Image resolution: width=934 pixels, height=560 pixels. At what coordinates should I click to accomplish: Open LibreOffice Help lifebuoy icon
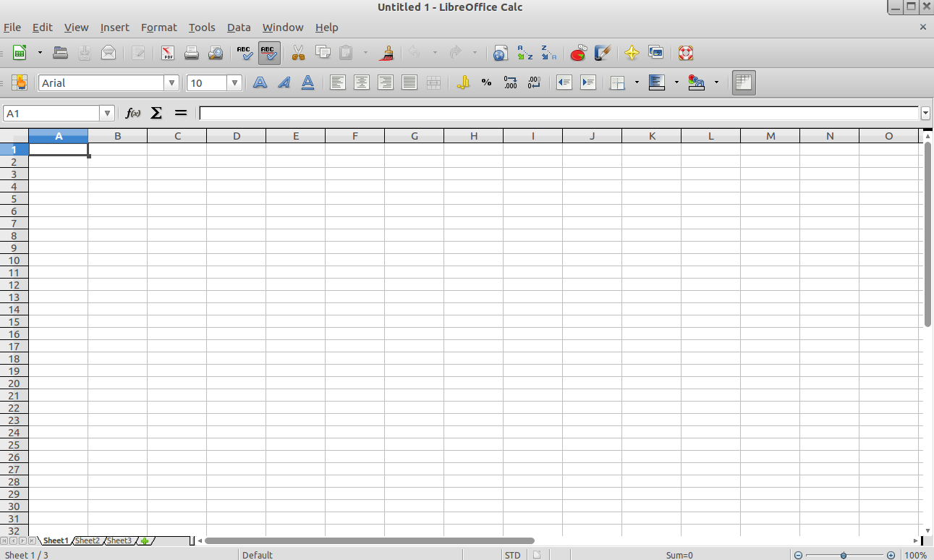pyautogui.click(x=685, y=53)
